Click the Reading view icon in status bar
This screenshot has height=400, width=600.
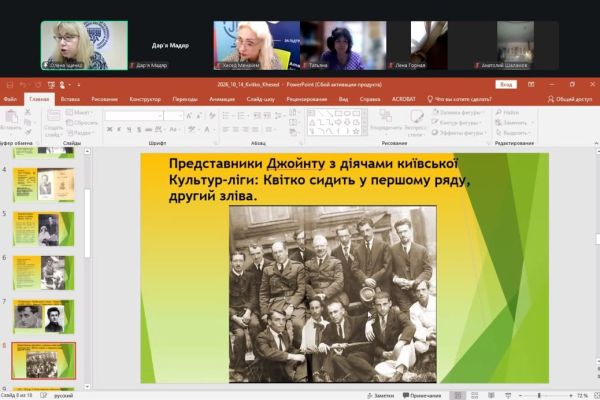click(491, 395)
